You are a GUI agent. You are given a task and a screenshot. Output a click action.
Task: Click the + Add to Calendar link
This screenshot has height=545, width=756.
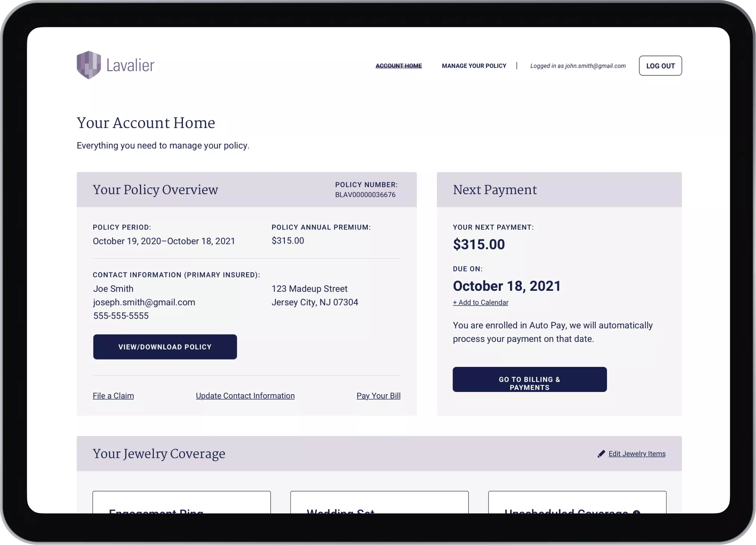(x=480, y=302)
